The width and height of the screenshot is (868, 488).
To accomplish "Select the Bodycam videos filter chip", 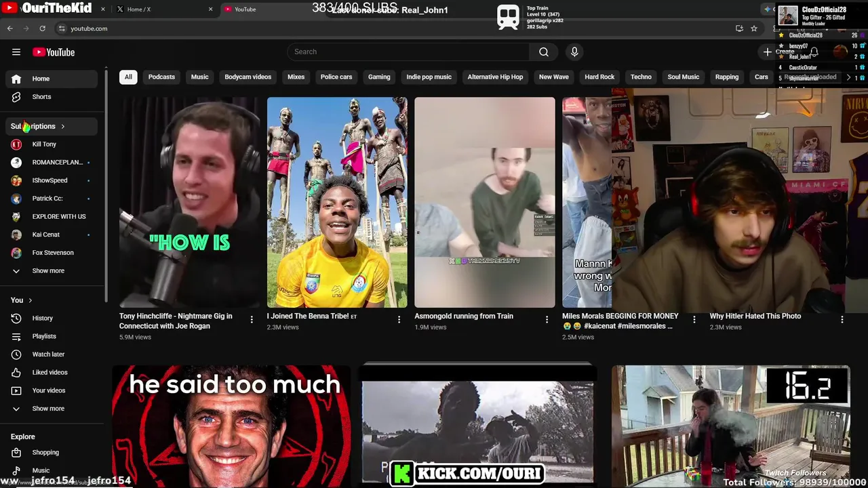I will coord(248,77).
